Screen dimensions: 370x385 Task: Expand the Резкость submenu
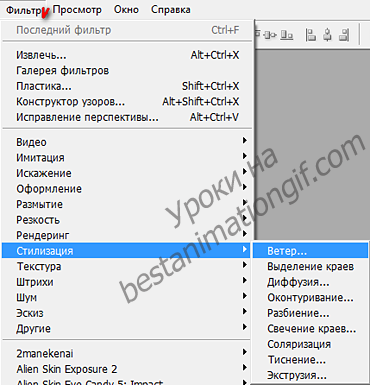(x=127, y=220)
